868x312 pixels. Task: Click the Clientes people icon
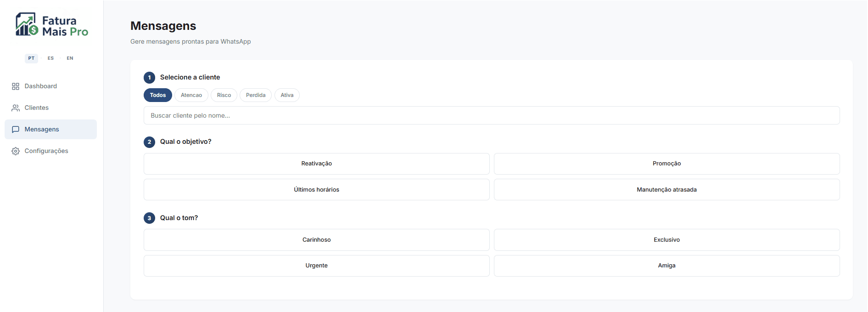click(16, 108)
